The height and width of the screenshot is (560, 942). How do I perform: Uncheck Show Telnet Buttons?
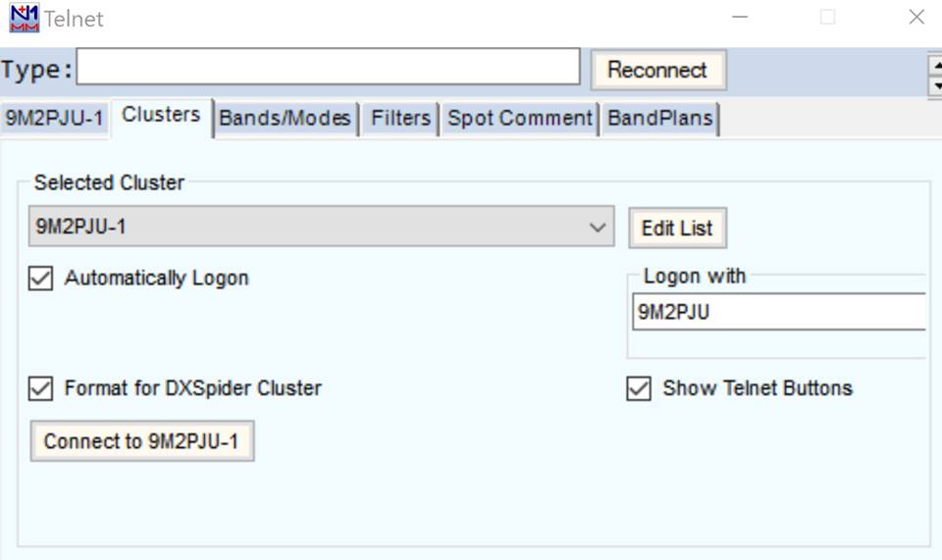click(639, 388)
